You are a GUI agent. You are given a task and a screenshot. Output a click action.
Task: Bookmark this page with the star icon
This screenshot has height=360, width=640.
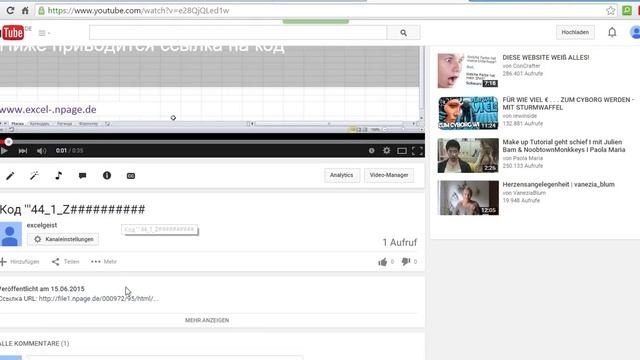click(x=611, y=11)
